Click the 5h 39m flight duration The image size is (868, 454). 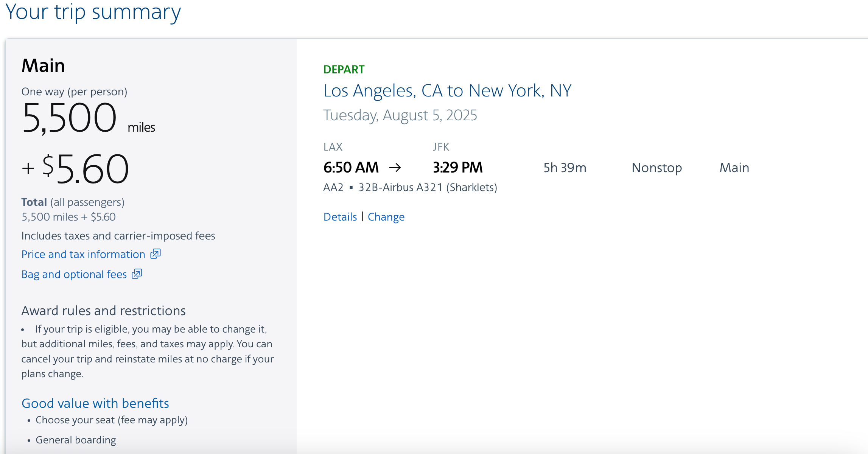[x=565, y=168]
